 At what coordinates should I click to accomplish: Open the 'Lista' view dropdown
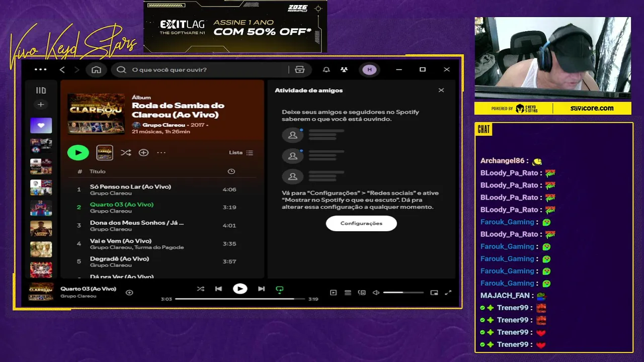click(x=241, y=152)
